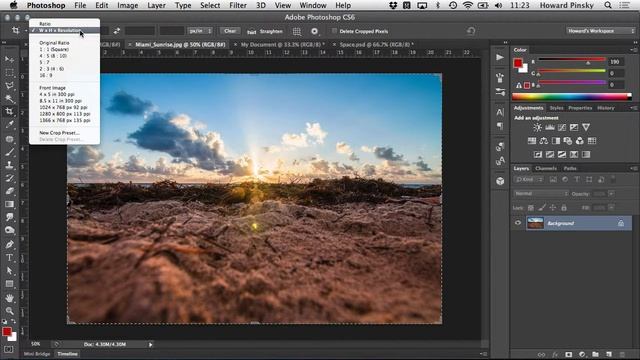Select the Move tool
The height and width of the screenshot is (360, 640).
pyautogui.click(x=9, y=60)
